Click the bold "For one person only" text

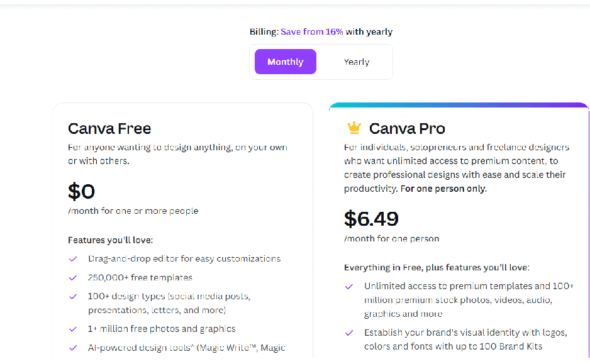pos(443,189)
